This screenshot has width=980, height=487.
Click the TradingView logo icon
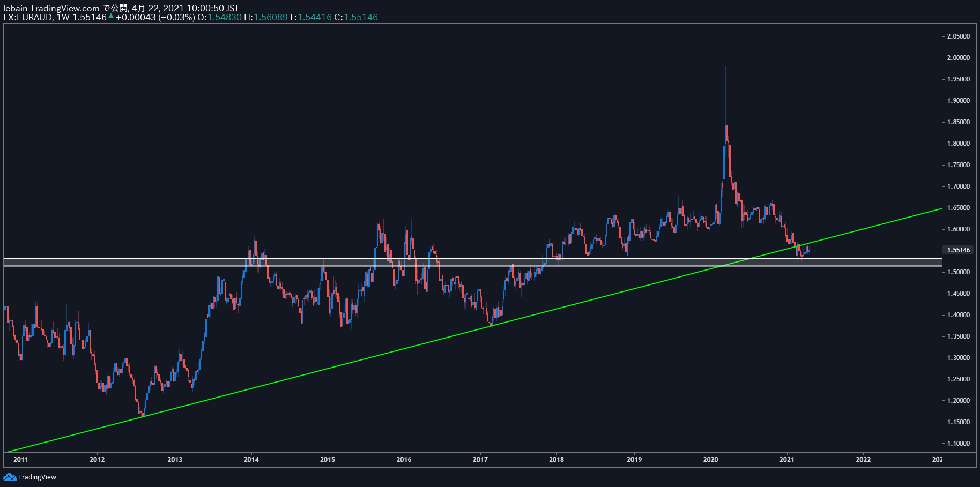[x=10, y=477]
